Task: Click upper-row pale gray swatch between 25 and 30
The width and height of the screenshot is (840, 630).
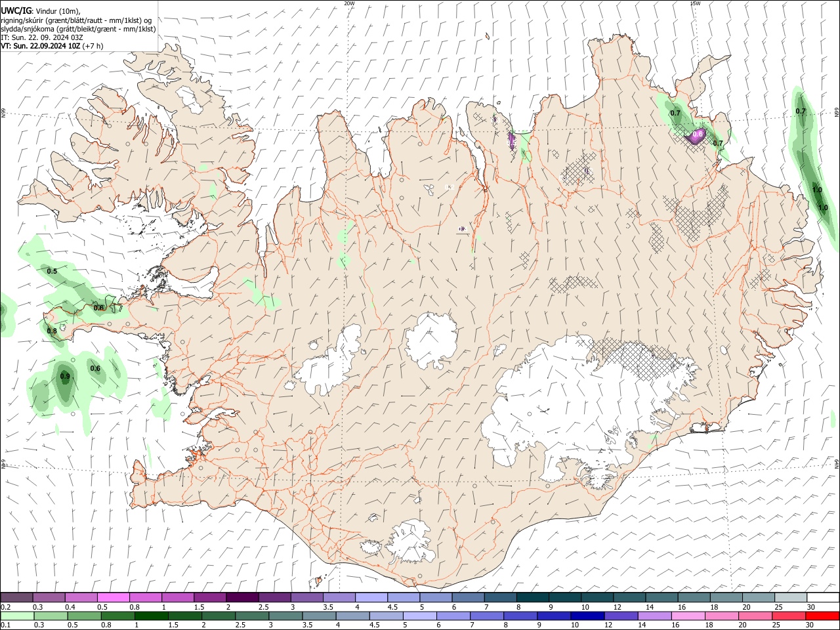Action: [790, 598]
